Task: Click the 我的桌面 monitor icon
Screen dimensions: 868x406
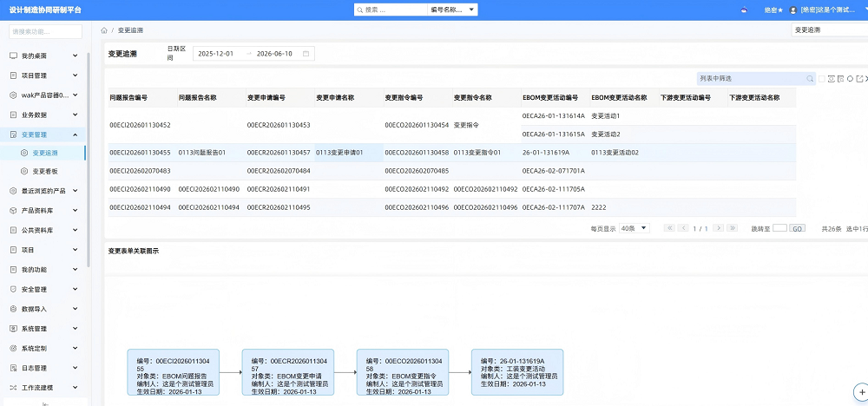Action: point(13,56)
